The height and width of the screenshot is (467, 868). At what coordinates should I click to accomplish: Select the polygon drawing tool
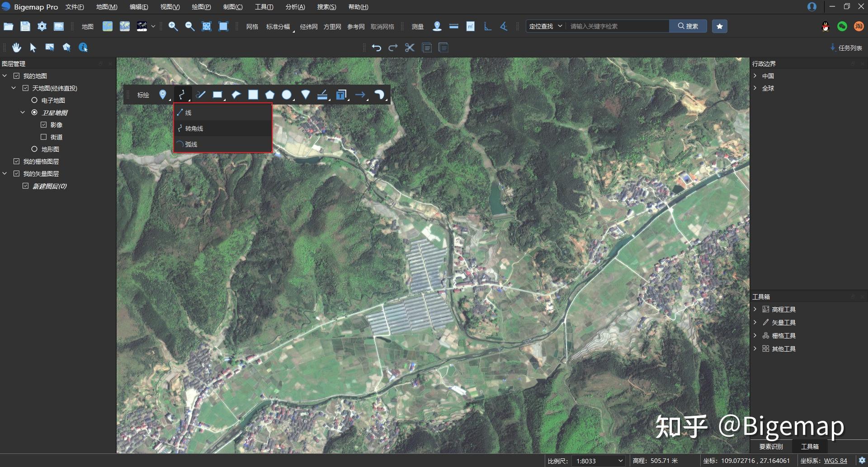tap(270, 95)
